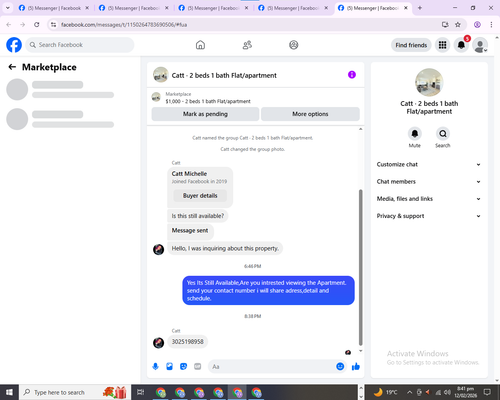Click the Windows taskbar search box
The height and width of the screenshot is (400, 500).
(74, 392)
